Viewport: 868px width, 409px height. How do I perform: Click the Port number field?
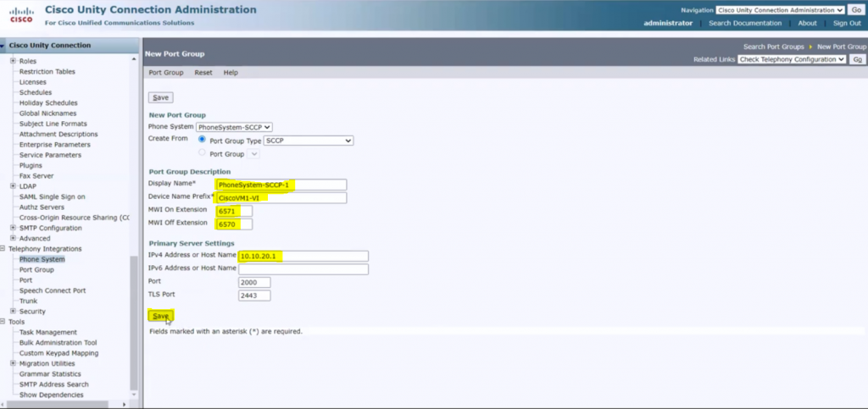coord(254,283)
